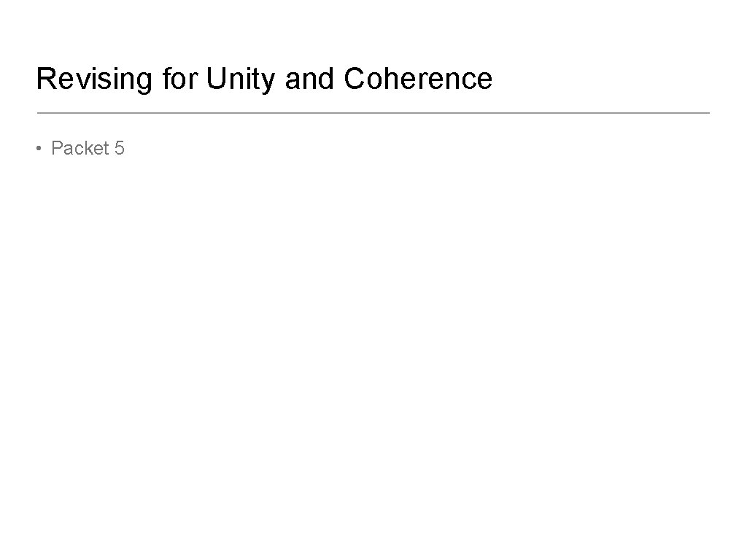Image resolution: width=747 pixels, height=560 pixels.
Task: Click the word "Coherence" in the title
Action: [418, 79]
